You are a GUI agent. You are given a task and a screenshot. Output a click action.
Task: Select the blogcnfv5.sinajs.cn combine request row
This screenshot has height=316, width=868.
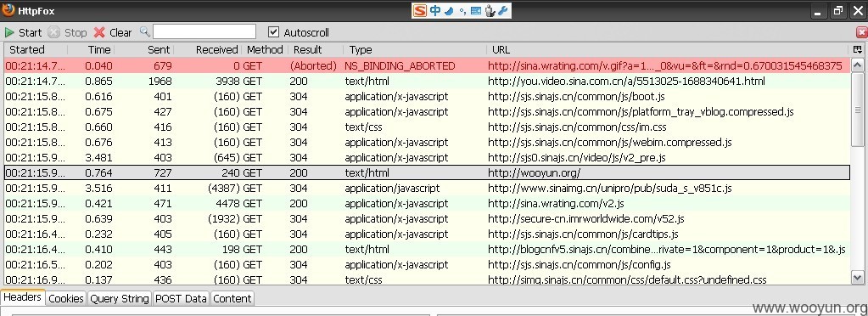[427, 249]
